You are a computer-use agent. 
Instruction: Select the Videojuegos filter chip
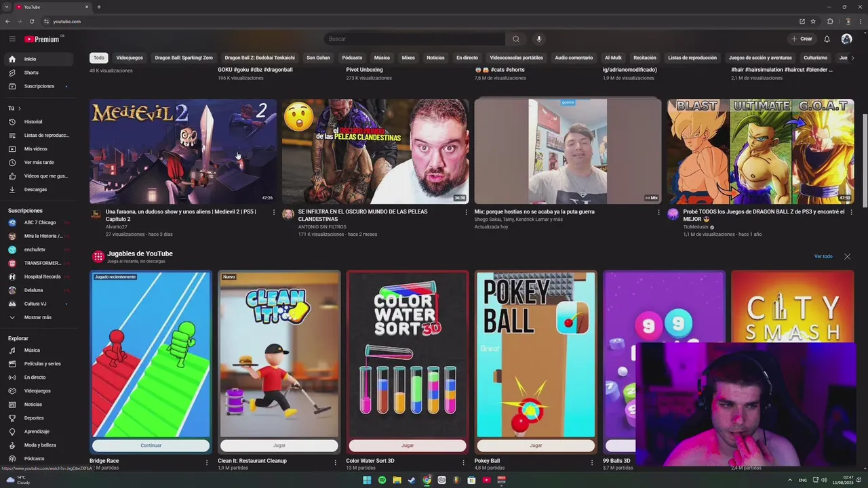pos(130,58)
